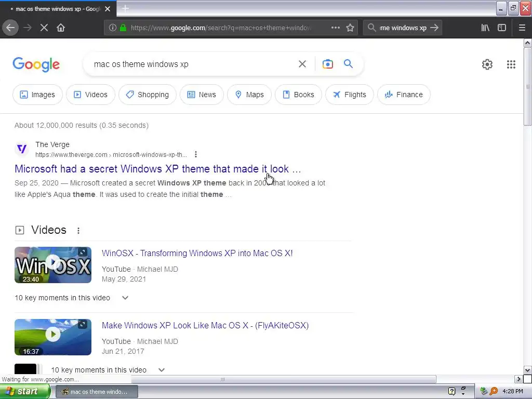Click the help icon in taskbar
This screenshot has height=399, width=532.
pos(451,392)
